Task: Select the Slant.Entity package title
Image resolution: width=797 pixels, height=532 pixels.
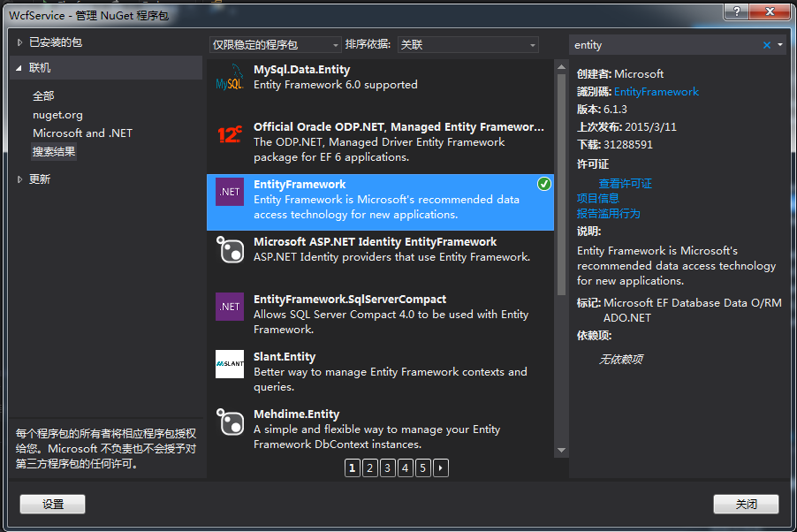Action: point(285,357)
